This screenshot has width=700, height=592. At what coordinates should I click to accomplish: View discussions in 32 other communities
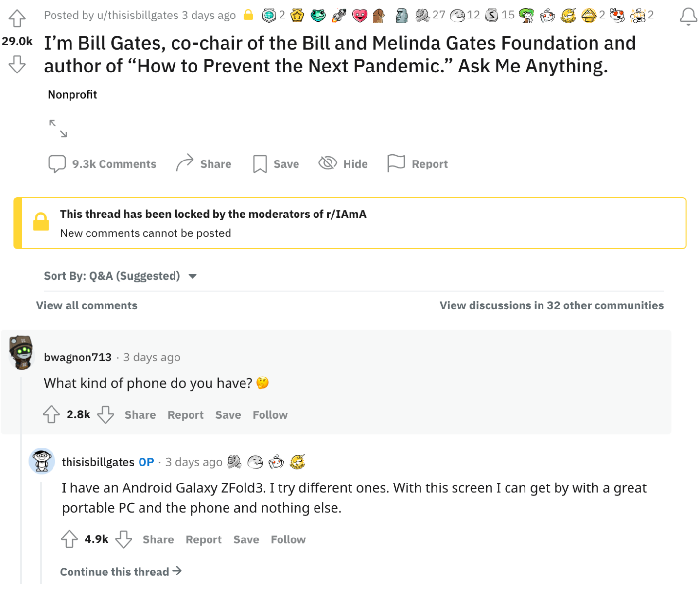pos(551,305)
